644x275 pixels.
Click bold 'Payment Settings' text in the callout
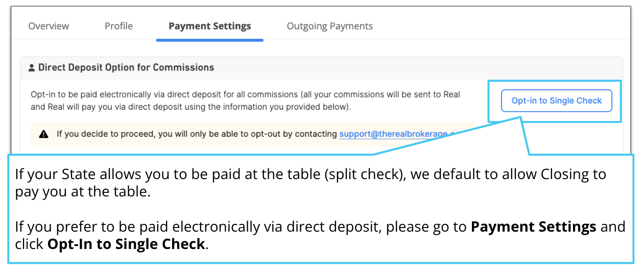point(533,227)
